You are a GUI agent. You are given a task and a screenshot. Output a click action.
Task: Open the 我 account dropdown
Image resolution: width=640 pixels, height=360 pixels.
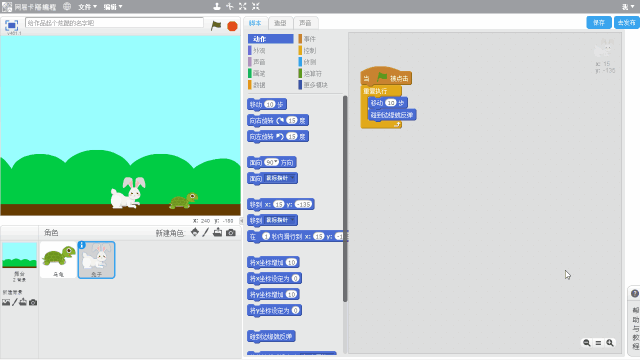pyautogui.click(x=628, y=7)
